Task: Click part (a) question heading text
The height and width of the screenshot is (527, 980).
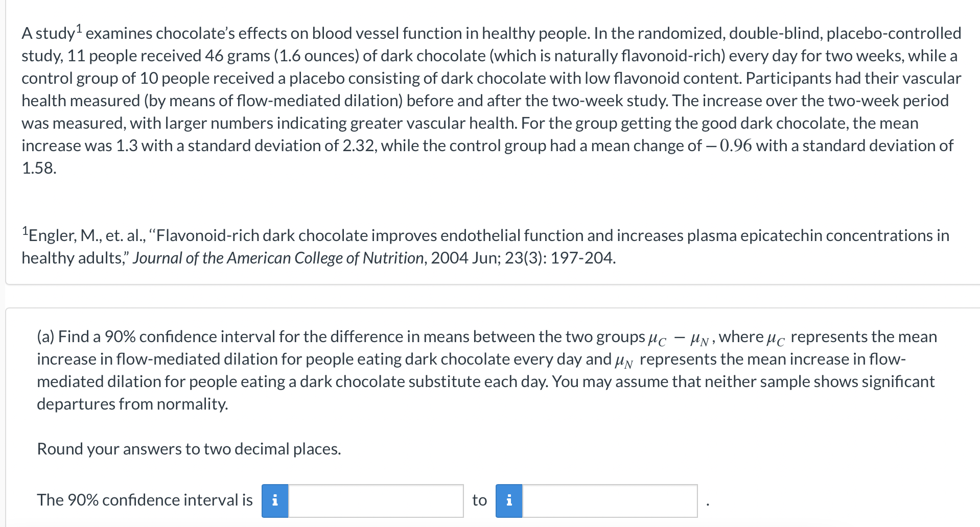Action: [x=204, y=337]
